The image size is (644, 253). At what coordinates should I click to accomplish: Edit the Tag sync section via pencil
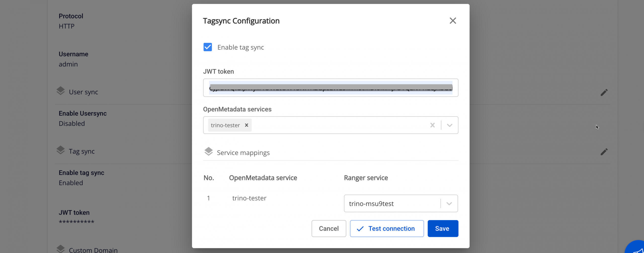click(604, 152)
